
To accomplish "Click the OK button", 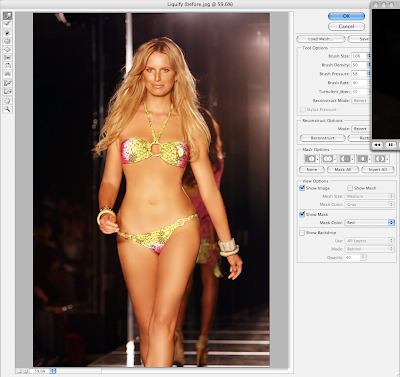I will [346, 16].
